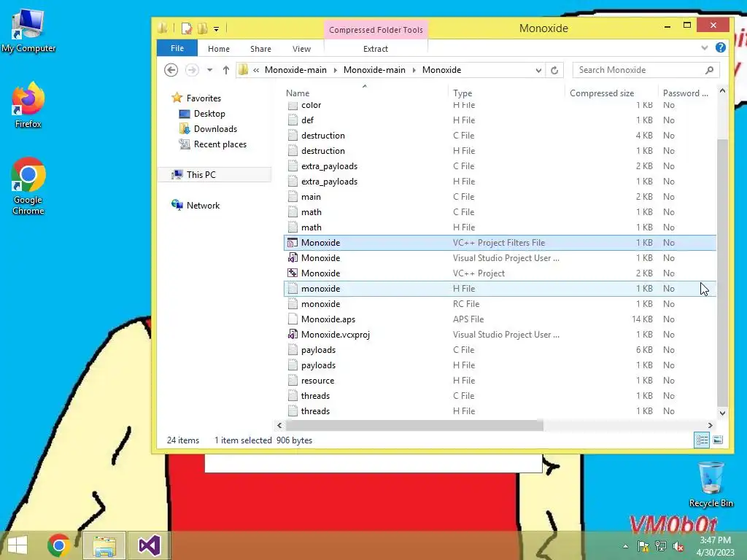Select the main C File row
747x560 pixels.
[500, 197]
